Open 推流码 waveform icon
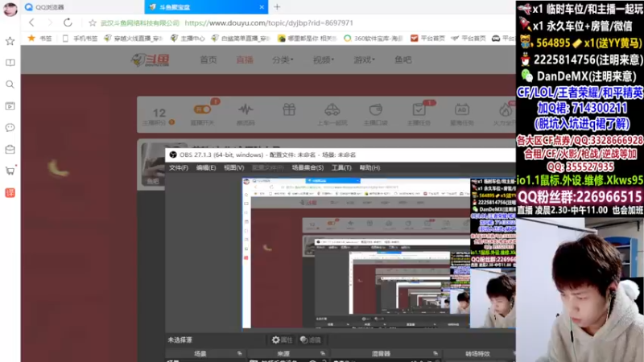Viewport: 644px width, 362px height. (246, 109)
